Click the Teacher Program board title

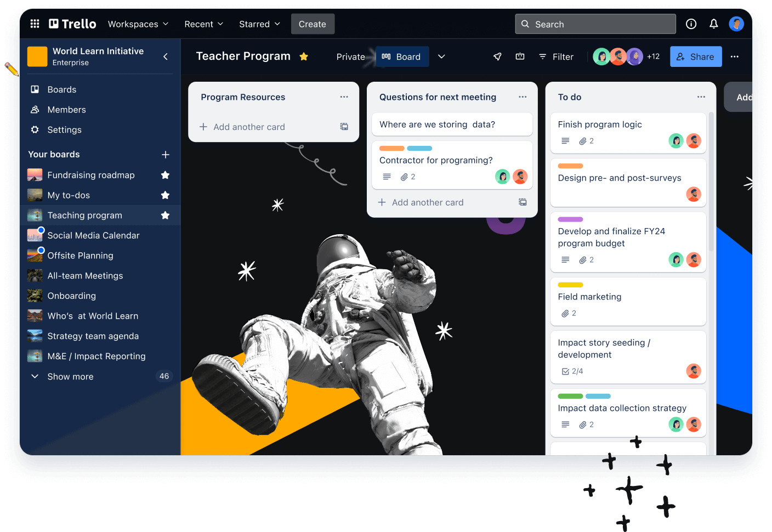243,56
